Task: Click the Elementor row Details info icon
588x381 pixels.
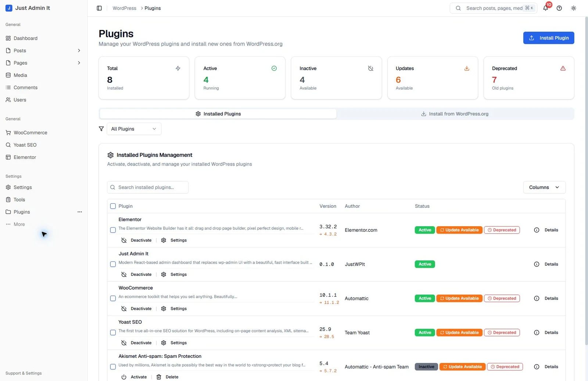Action: tap(537, 230)
